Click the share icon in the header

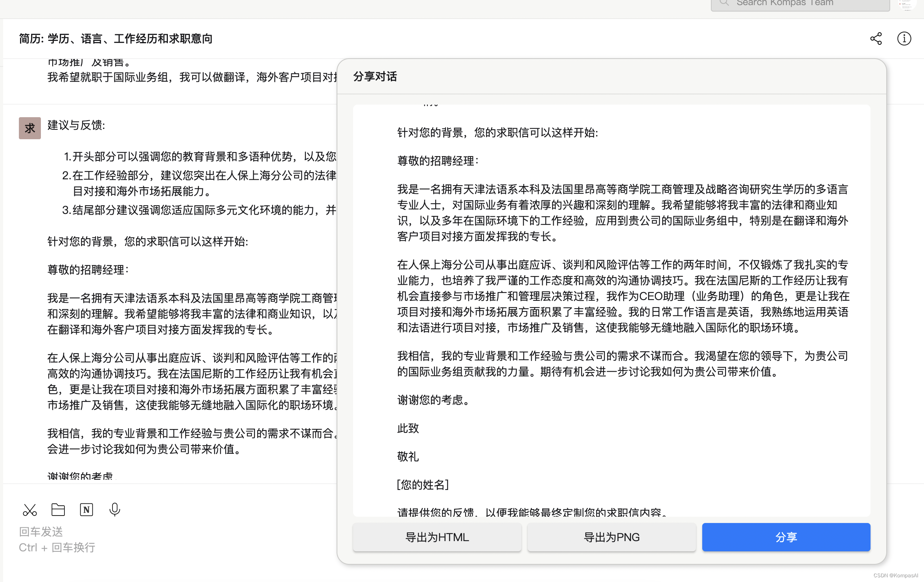(876, 39)
